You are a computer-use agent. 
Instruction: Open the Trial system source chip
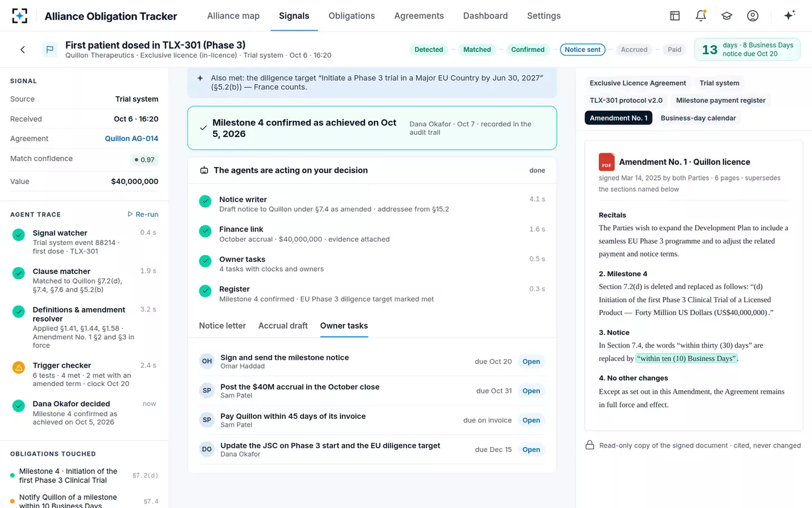click(720, 83)
